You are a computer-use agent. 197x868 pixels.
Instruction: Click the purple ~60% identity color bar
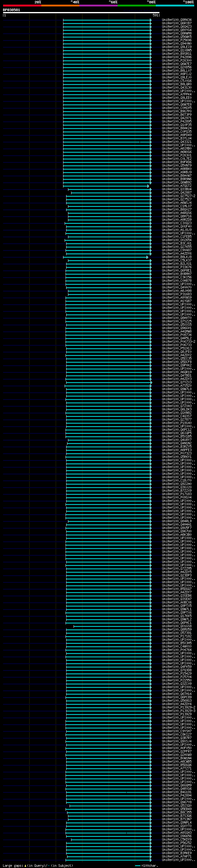point(99,6)
